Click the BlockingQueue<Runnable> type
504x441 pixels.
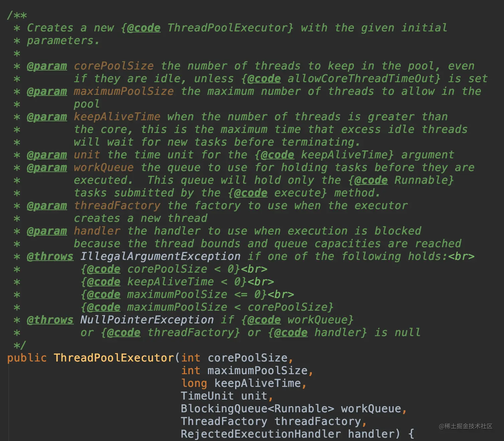tap(257, 409)
